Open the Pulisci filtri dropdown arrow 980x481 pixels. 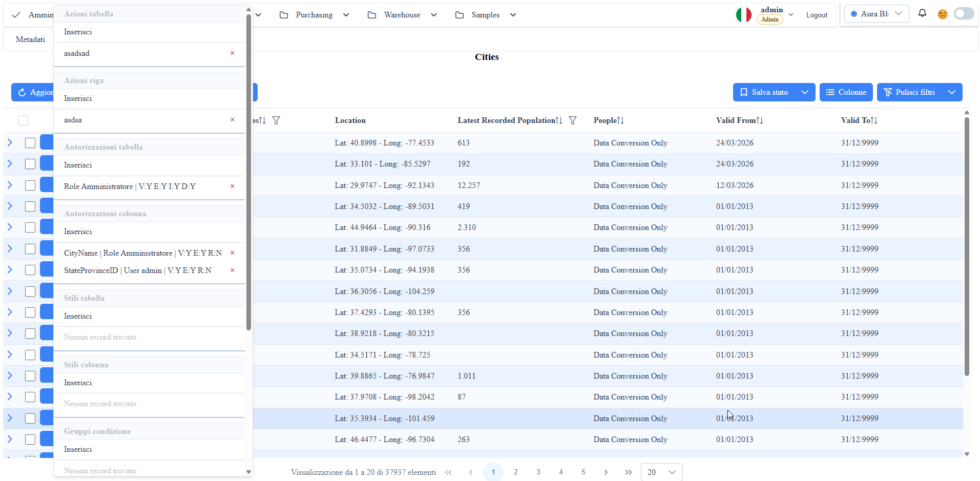pyautogui.click(x=952, y=92)
